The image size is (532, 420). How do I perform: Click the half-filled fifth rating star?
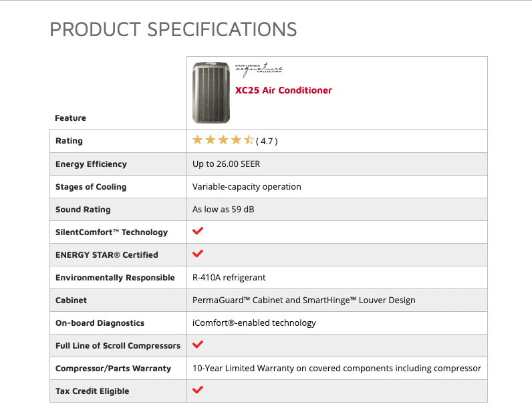pos(249,140)
